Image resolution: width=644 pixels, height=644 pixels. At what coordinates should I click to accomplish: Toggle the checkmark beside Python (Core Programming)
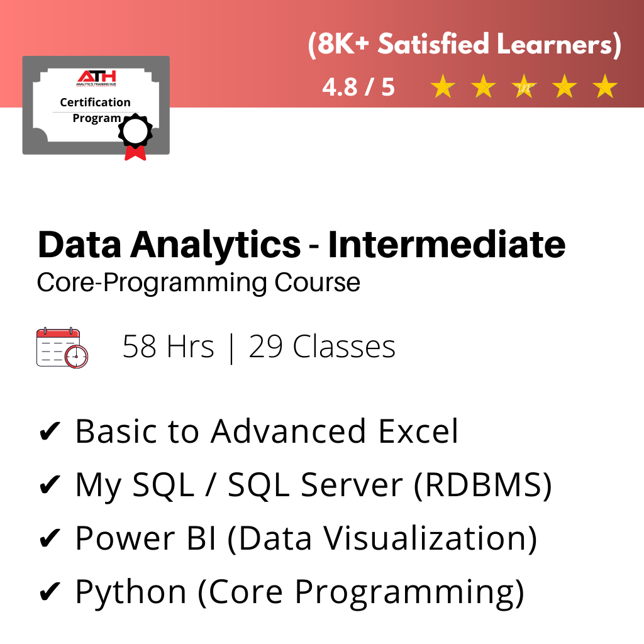pyautogui.click(x=50, y=592)
